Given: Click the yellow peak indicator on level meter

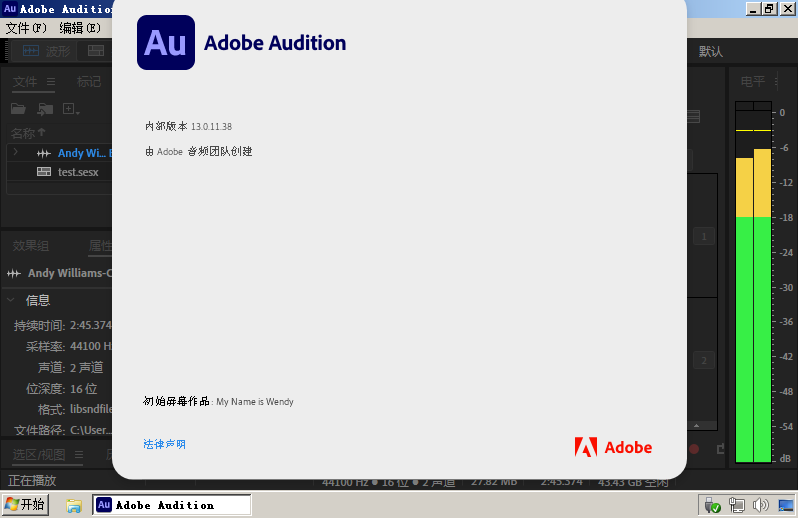Looking at the screenshot, I should (x=753, y=131).
